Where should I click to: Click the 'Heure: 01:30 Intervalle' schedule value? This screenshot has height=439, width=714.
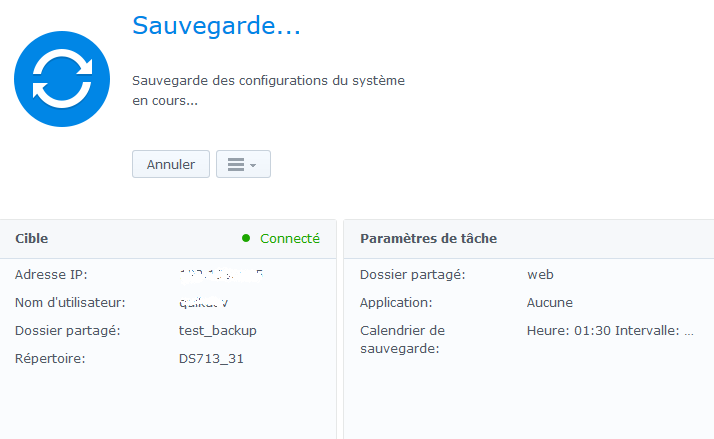click(610, 331)
